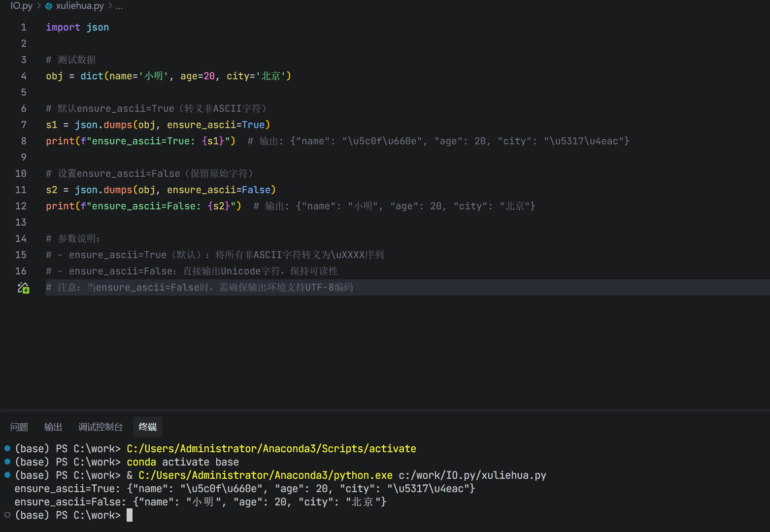Click the line 17 comment starting '# 注意'
Image resolution: width=770 pixels, height=532 pixels.
[200, 288]
